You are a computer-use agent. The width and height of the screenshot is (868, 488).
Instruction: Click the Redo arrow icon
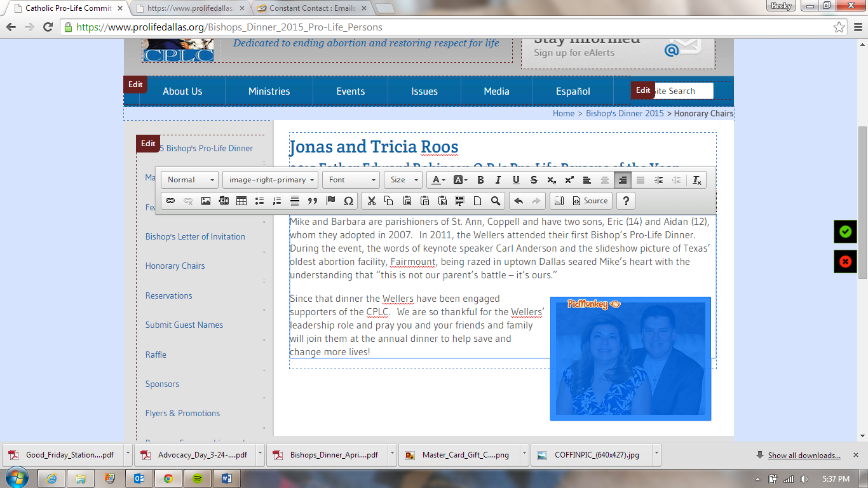(536, 201)
